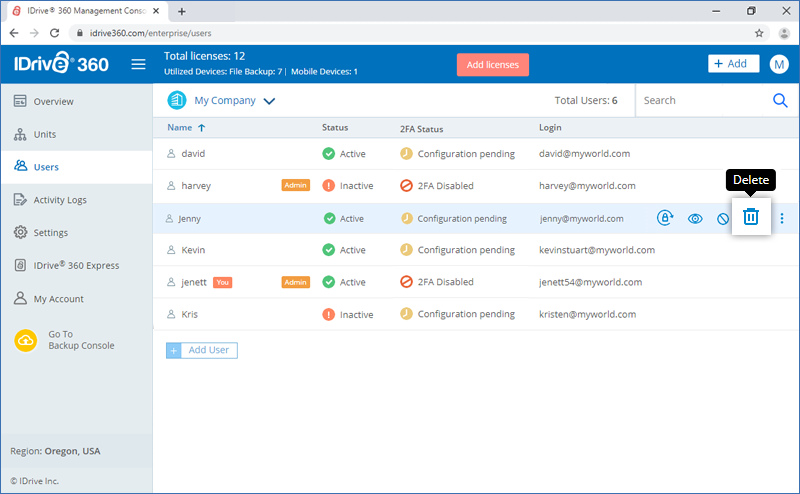
Task: Open the profile avatar M
Action: coord(779,64)
